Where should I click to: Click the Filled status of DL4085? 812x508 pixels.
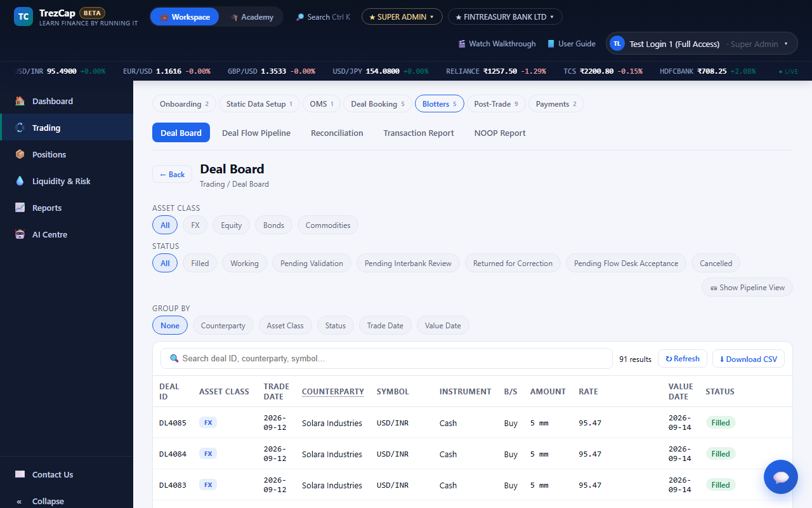click(721, 423)
